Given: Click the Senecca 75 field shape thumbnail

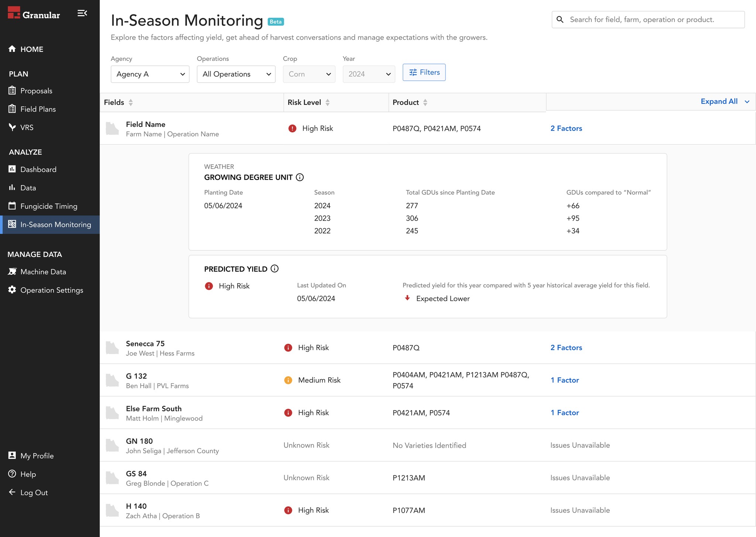Looking at the screenshot, I should 112,348.
